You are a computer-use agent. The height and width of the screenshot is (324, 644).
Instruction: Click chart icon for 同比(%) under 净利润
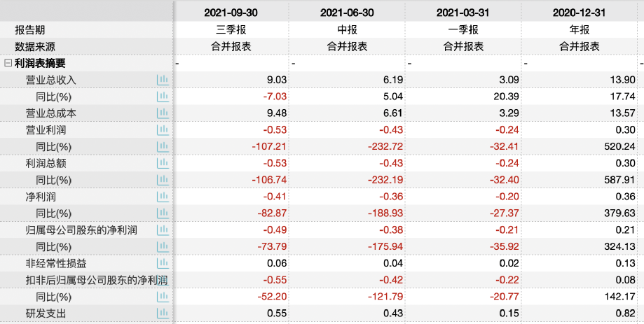tap(163, 213)
